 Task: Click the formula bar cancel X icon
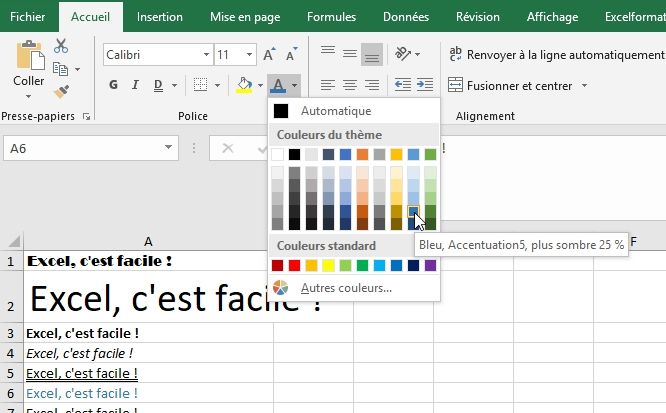(228, 148)
